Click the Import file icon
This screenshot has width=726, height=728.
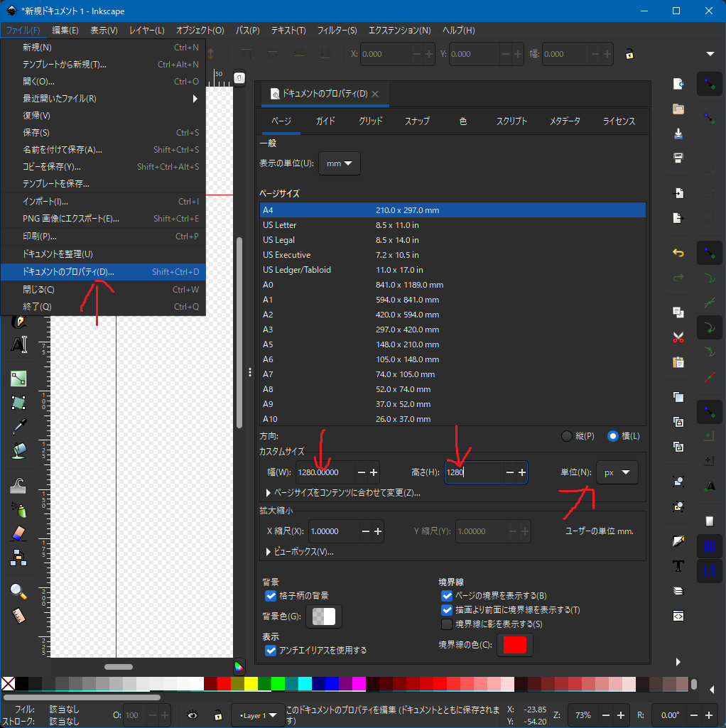pyautogui.click(x=678, y=192)
